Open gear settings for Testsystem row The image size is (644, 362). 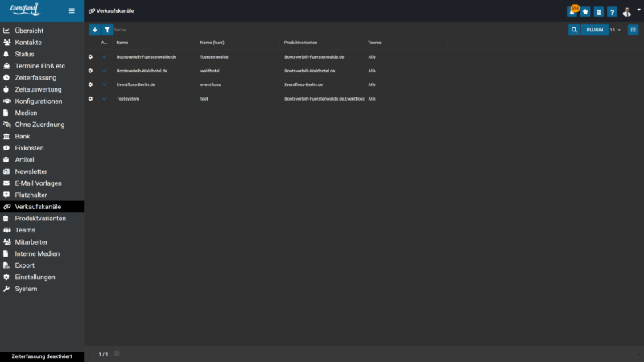point(90,98)
